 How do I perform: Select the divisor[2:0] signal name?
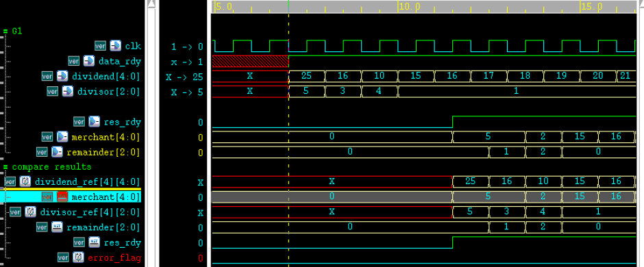pos(108,92)
